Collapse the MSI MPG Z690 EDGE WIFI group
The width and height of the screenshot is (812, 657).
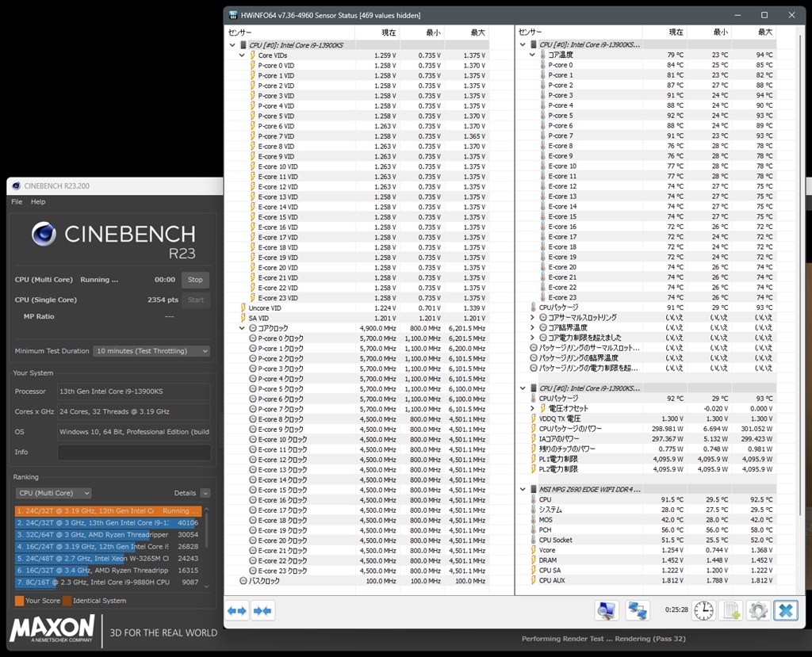pyautogui.click(x=523, y=489)
